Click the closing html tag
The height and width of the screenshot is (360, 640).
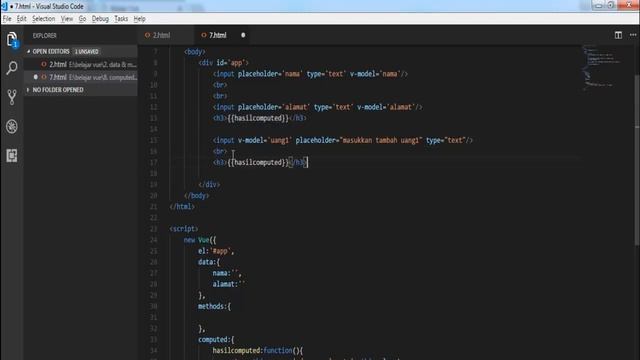(x=182, y=207)
